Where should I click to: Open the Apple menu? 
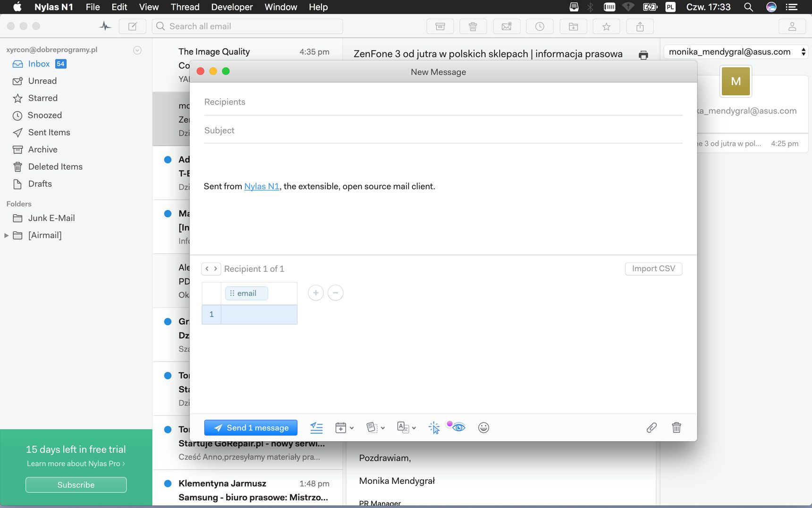[17, 7]
